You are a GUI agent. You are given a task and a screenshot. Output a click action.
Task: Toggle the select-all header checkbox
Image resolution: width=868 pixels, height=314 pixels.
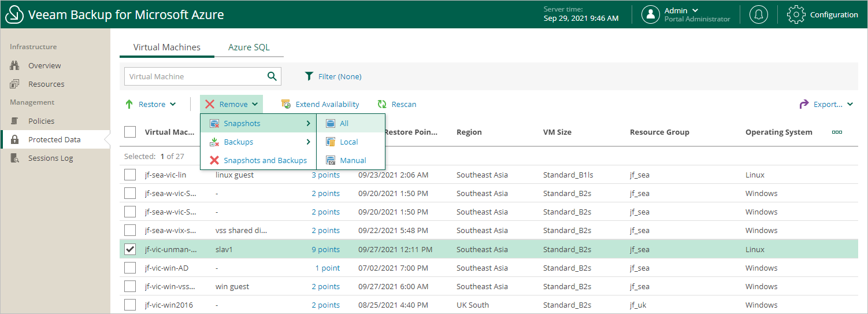click(130, 132)
